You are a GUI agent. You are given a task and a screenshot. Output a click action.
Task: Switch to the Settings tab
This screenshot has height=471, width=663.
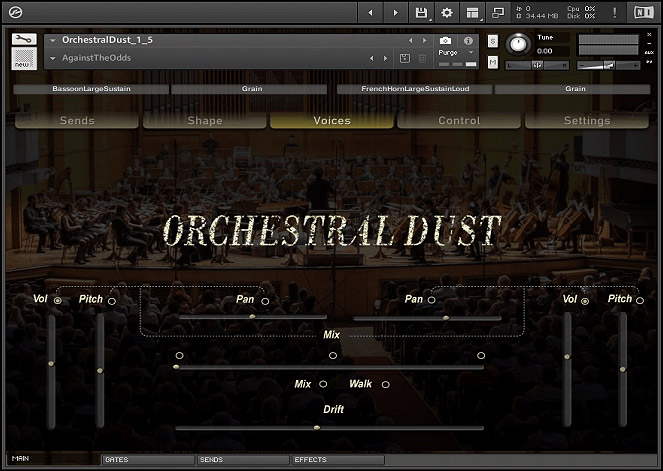(586, 120)
